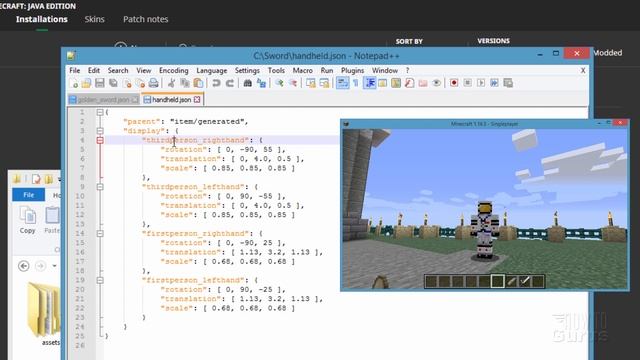The width and height of the screenshot is (640, 360).
Task: Close the document with menu bar X
Action: pyautogui.click(x=583, y=71)
